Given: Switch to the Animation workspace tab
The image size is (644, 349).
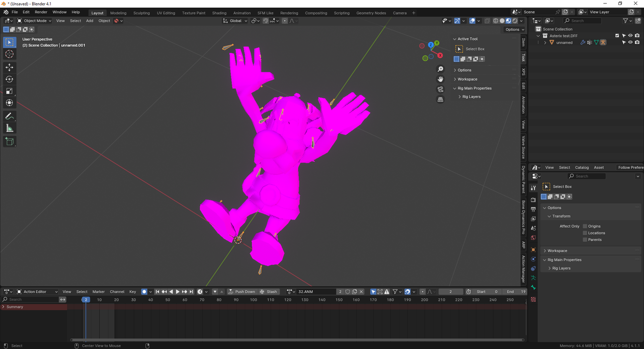Looking at the screenshot, I should (x=242, y=13).
